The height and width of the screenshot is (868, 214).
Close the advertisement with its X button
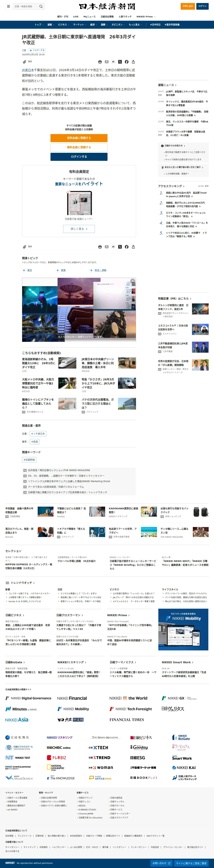pos(132,281)
